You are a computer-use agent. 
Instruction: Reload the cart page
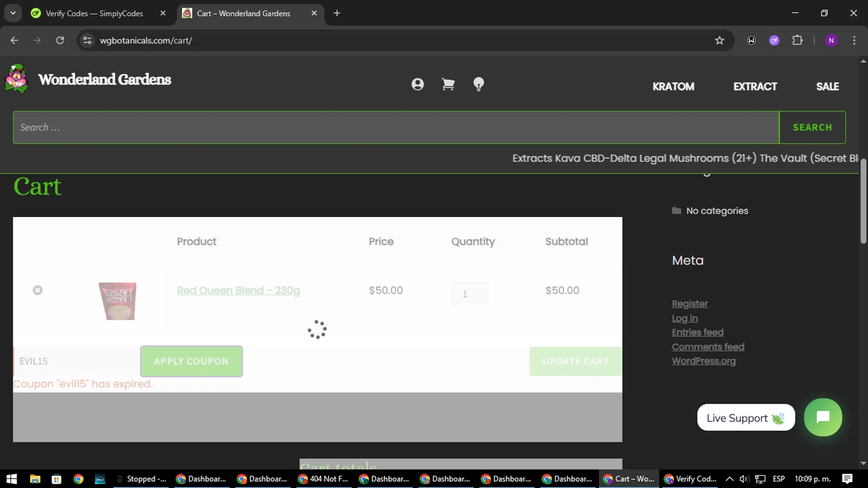pyautogui.click(x=60, y=41)
